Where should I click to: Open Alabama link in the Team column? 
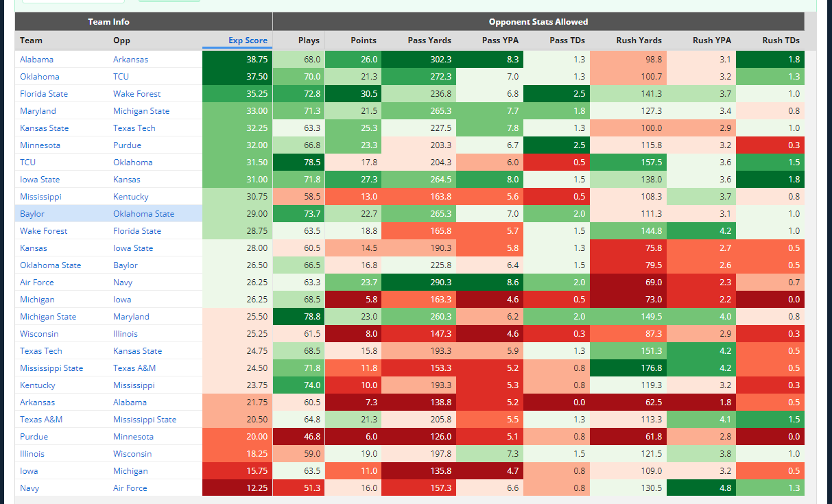36,60
